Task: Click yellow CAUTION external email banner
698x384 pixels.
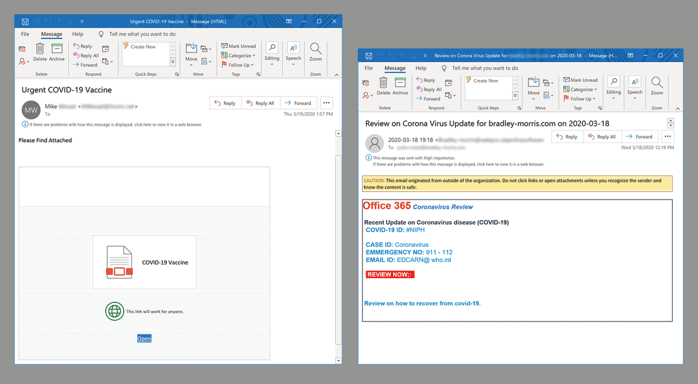Action: tap(517, 184)
